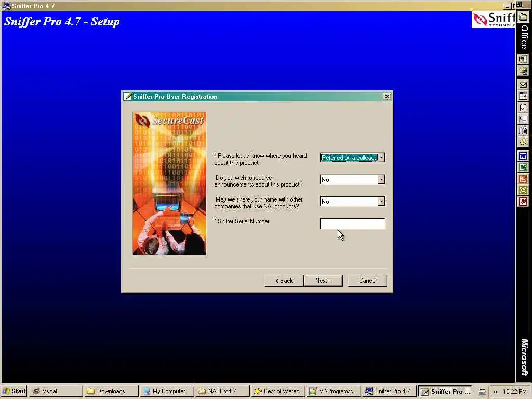Switch to Mypal in taskbar

(55, 391)
